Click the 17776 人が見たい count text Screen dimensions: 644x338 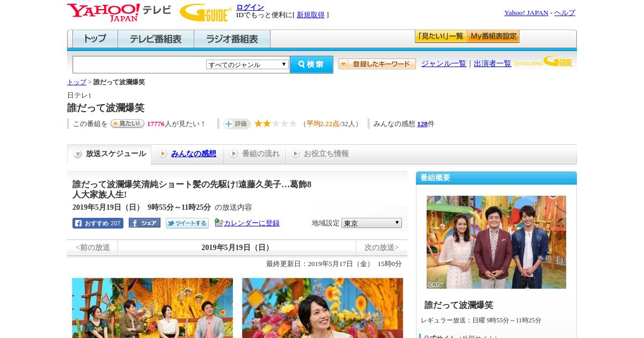[x=176, y=124]
